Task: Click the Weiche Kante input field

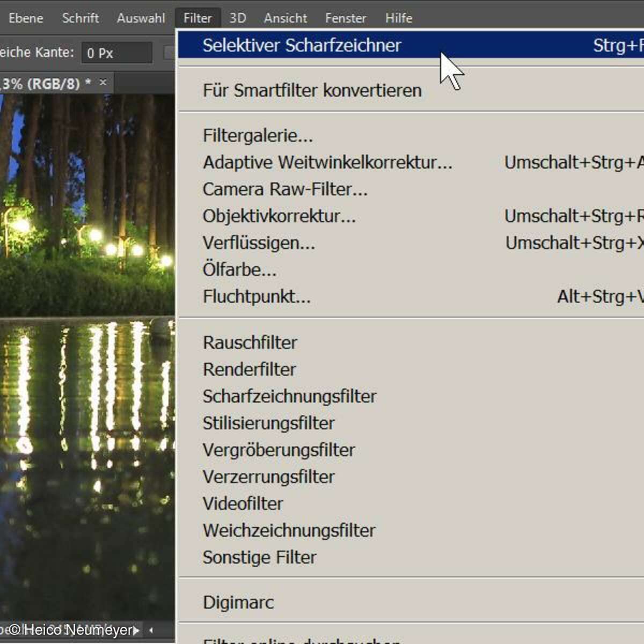Action: coord(116,53)
